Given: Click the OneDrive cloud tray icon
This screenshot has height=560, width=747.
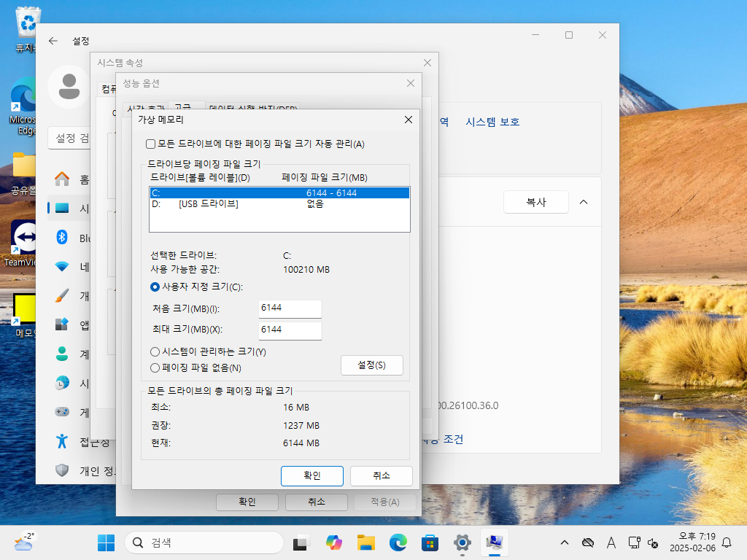Looking at the screenshot, I should pyautogui.click(x=588, y=542).
